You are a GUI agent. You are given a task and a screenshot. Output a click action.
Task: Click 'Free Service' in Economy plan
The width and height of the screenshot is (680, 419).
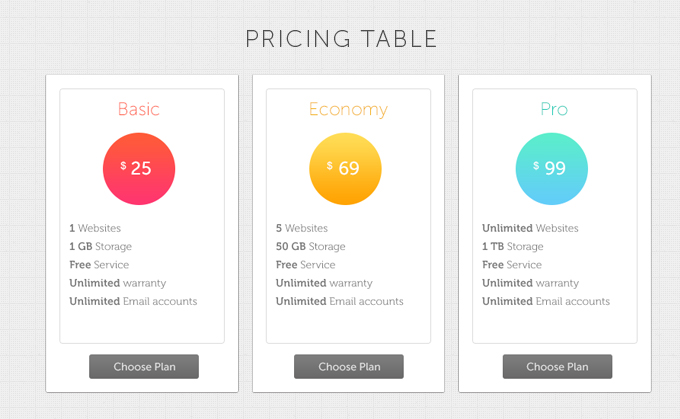[x=305, y=265]
